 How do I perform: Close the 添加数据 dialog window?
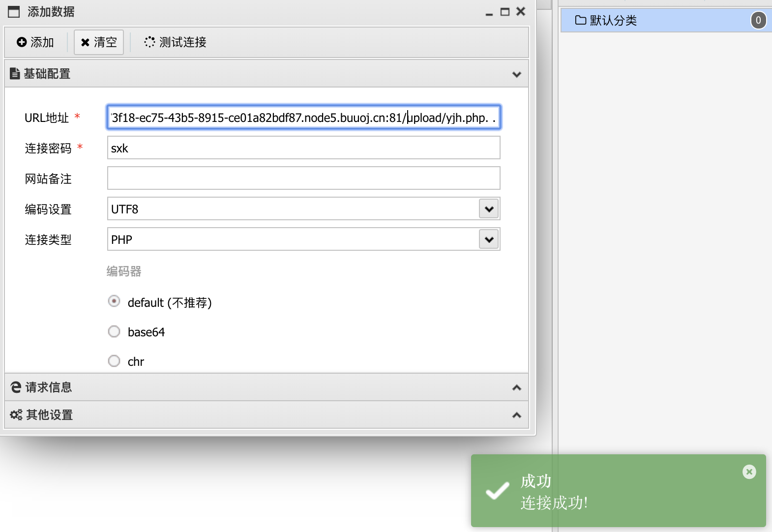(521, 11)
